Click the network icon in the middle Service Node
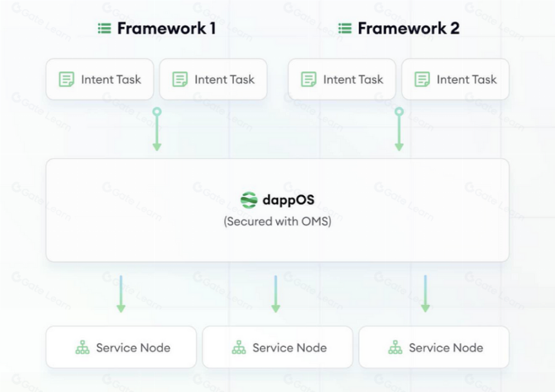 click(x=239, y=348)
